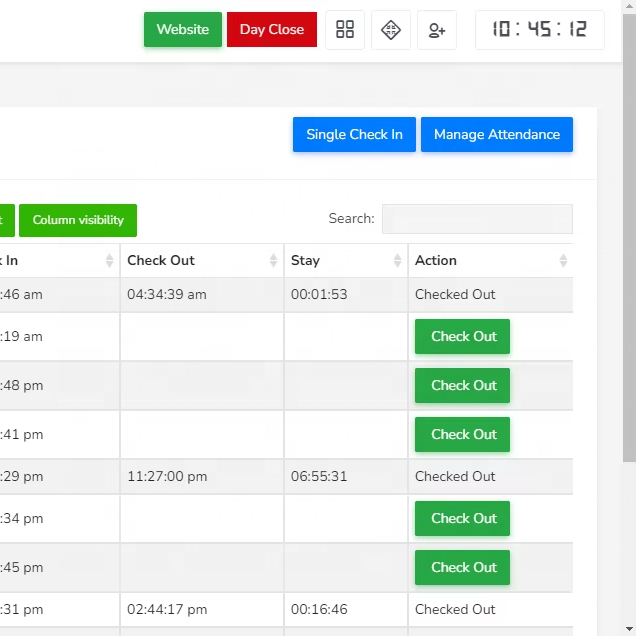Check out the 41 pm row entry
Viewport: 636px width, 636px height.
point(462,435)
